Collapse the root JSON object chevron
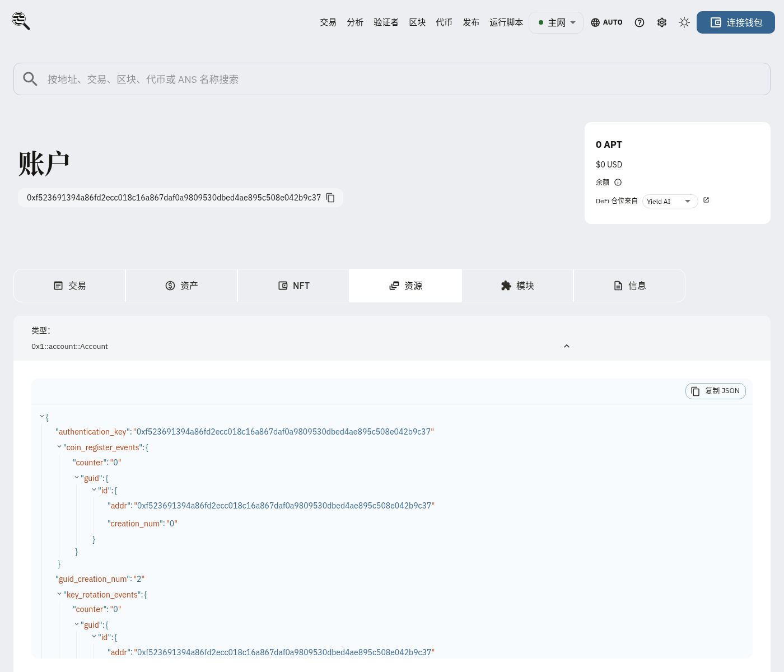 tap(42, 417)
